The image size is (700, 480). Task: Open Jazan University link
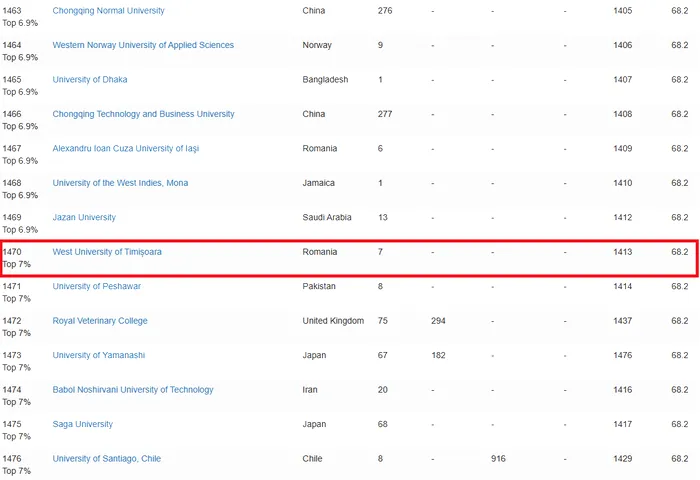[84, 217]
